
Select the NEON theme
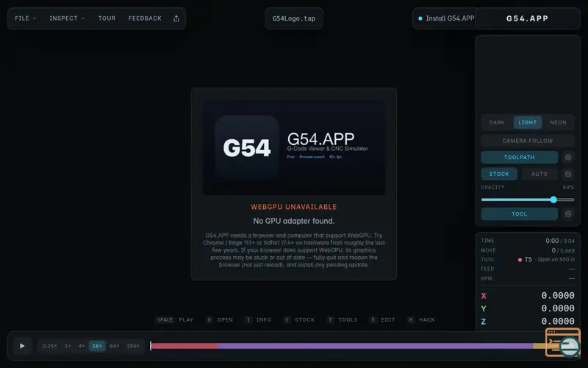click(558, 122)
